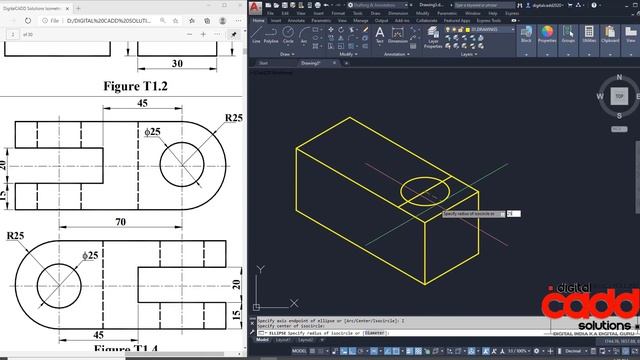Screen dimensions: 640x360
Task: Pin the PDF toolbar in browser
Action: pos(233,35)
